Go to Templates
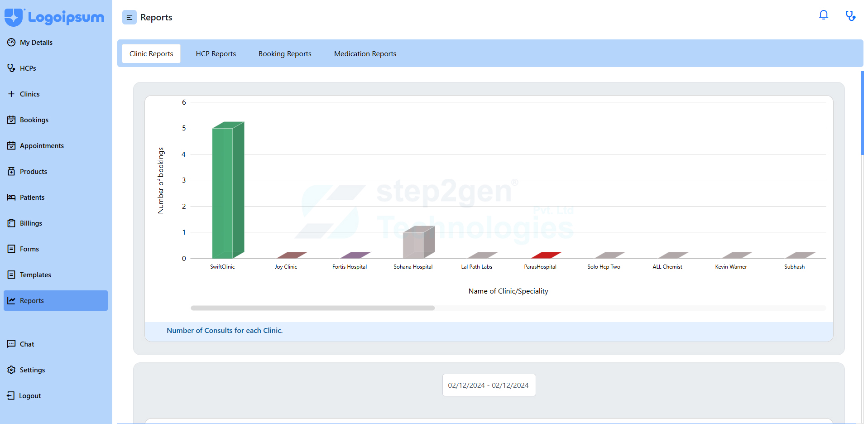Image resolution: width=868 pixels, height=424 pixels. pos(56,275)
